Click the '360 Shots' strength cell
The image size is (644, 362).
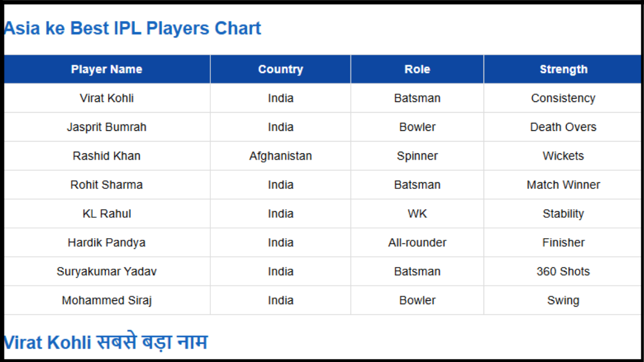(563, 271)
